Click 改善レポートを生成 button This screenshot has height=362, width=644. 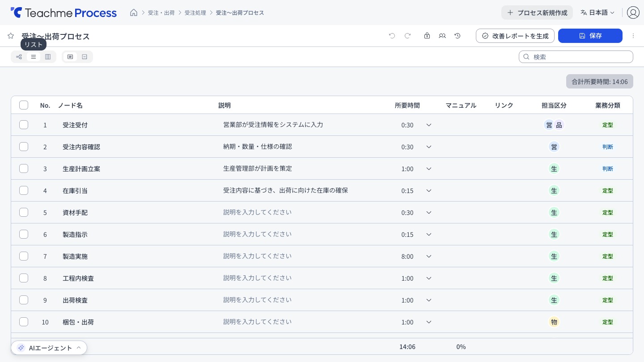515,36
